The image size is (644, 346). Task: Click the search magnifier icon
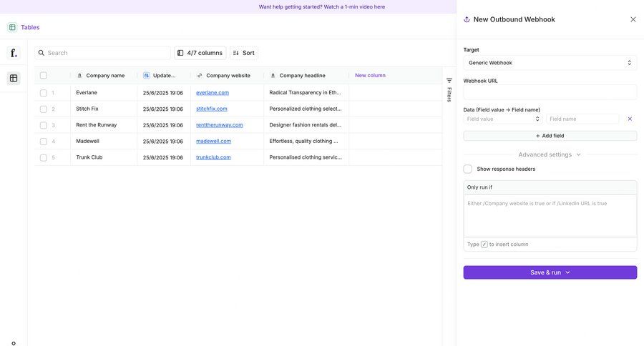pos(41,53)
